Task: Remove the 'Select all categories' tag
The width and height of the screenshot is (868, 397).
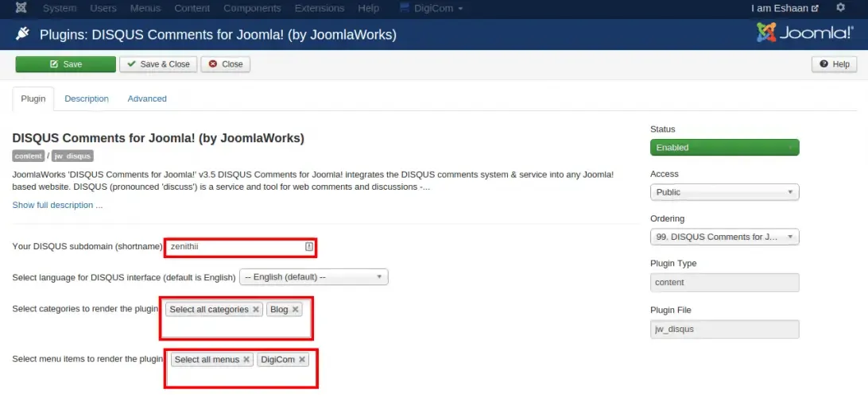Action: (x=256, y=310)
